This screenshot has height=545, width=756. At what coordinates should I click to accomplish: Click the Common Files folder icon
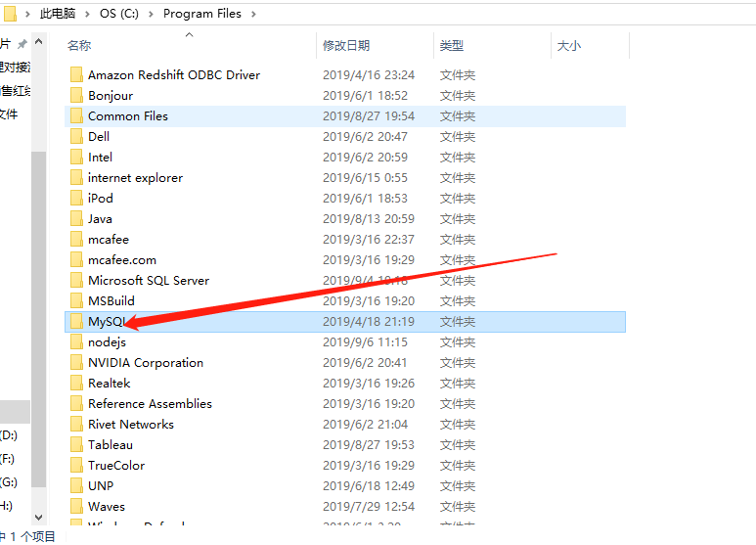click(76, 116)
